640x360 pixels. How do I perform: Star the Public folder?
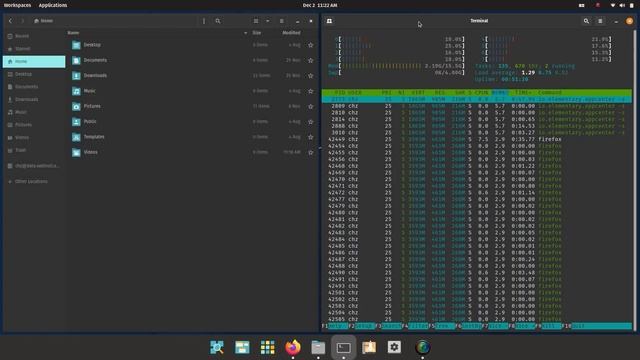[311, 122]
